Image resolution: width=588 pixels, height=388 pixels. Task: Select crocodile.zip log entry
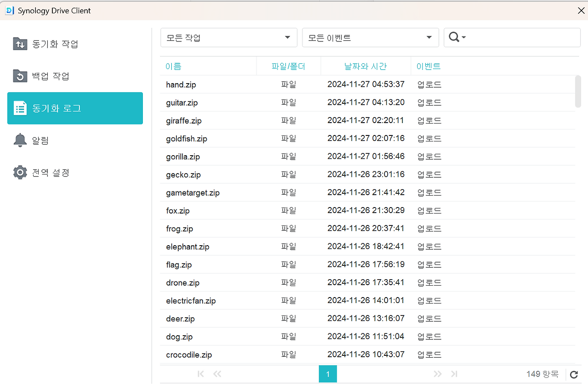[x=367, y=354]
